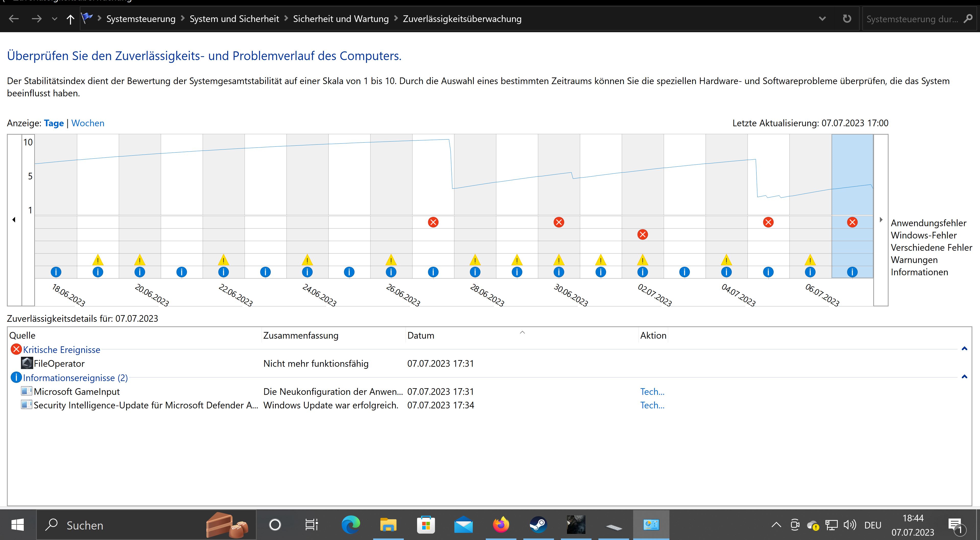This screenshot has height=540, width=980.
Task: Sort the list by Datum column
Action: (x=420, y=335)
